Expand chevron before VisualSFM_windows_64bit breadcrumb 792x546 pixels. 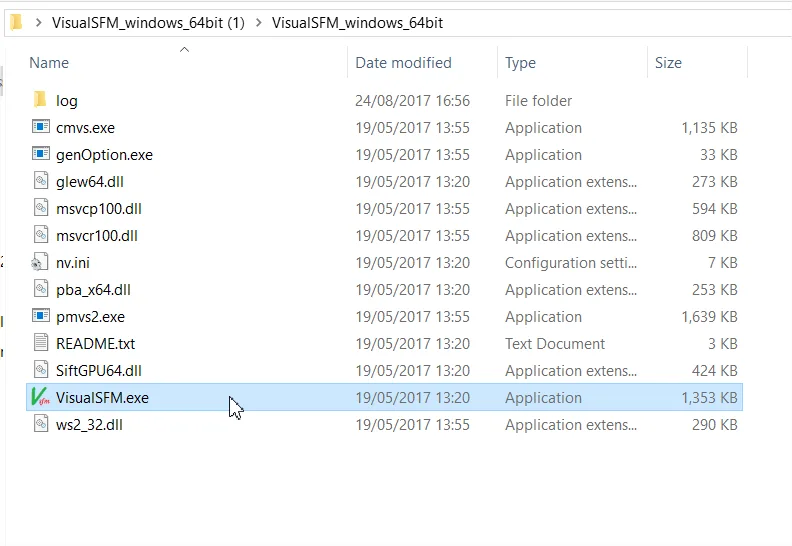coord(259,23)
